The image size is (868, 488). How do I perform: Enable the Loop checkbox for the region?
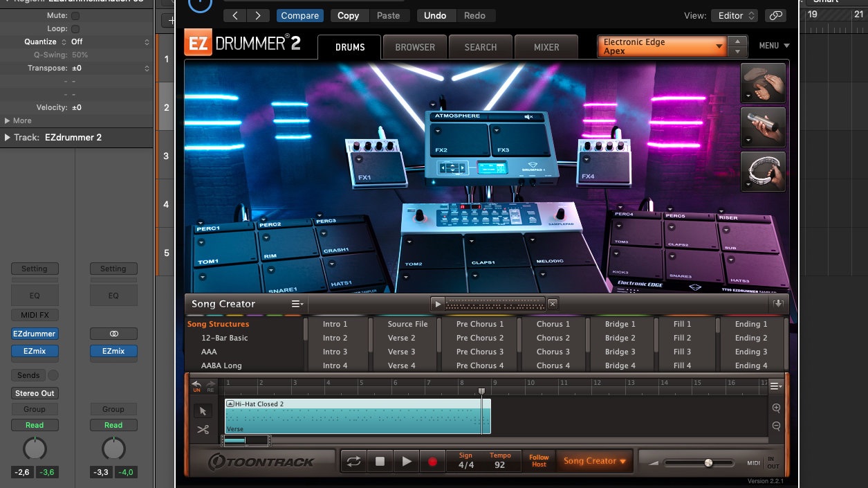coord(75,29)
